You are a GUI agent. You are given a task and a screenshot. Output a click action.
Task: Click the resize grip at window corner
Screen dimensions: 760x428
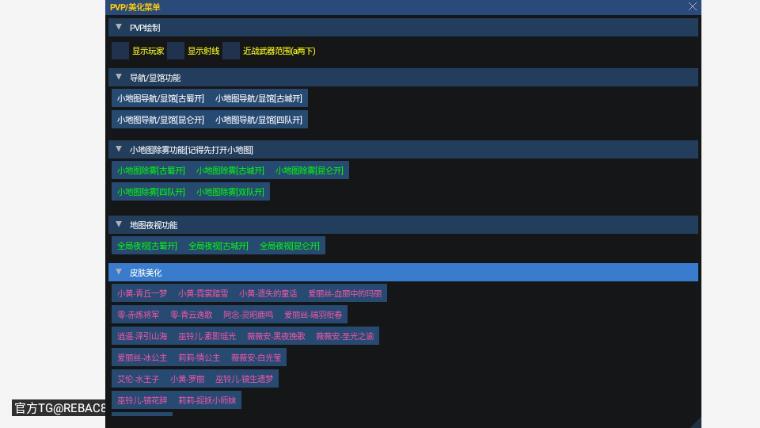click(695, 422)
